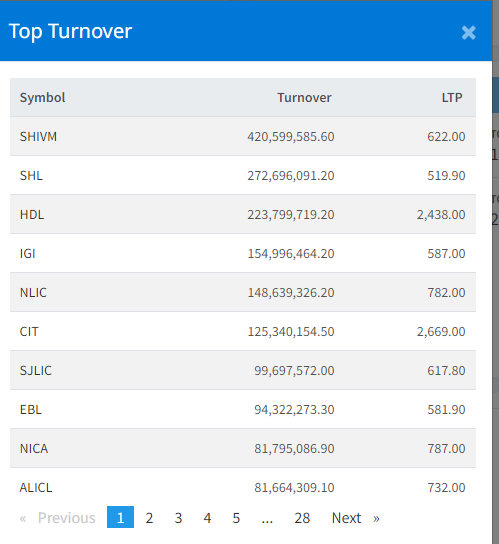This screenshot has width=499, height=544.
Task: Select the HDL symbol
Action: 32,214
